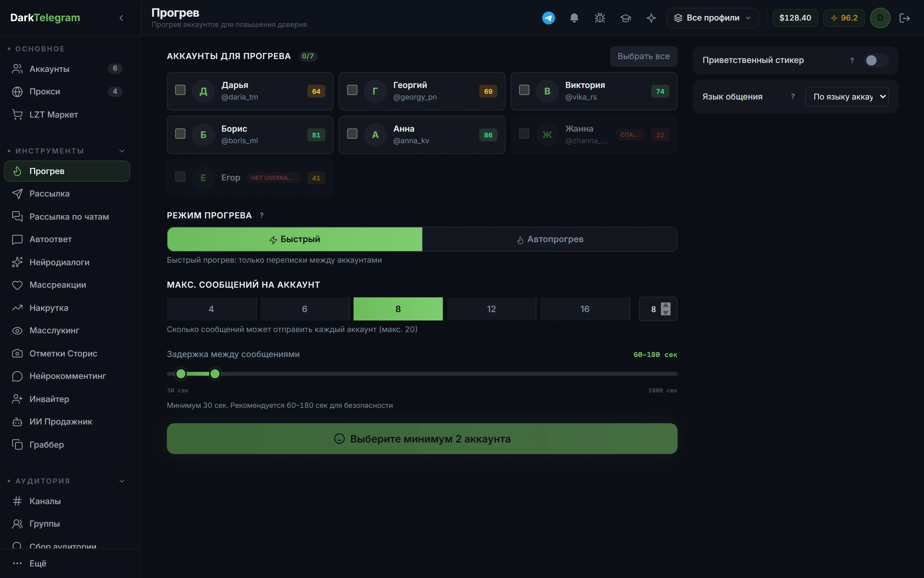The height and width of the screenshot is (578, 924).
Task: Open Proxies via the globe icon
Action: tap(17, 92)
